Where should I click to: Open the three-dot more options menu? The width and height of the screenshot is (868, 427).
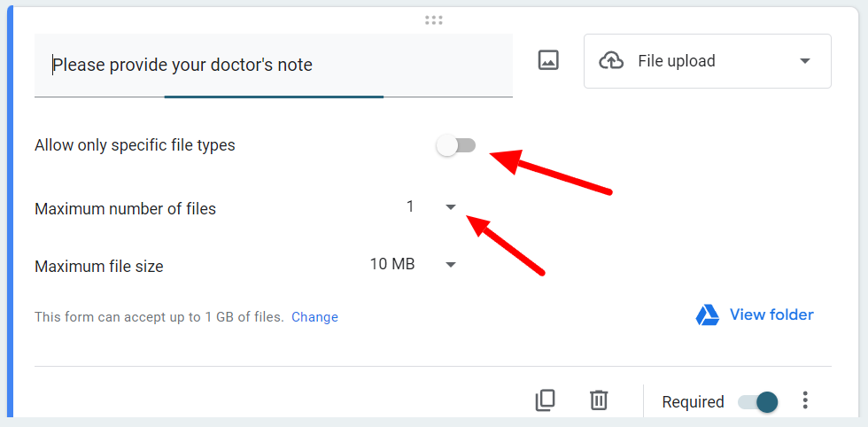(x=805, y=400)
